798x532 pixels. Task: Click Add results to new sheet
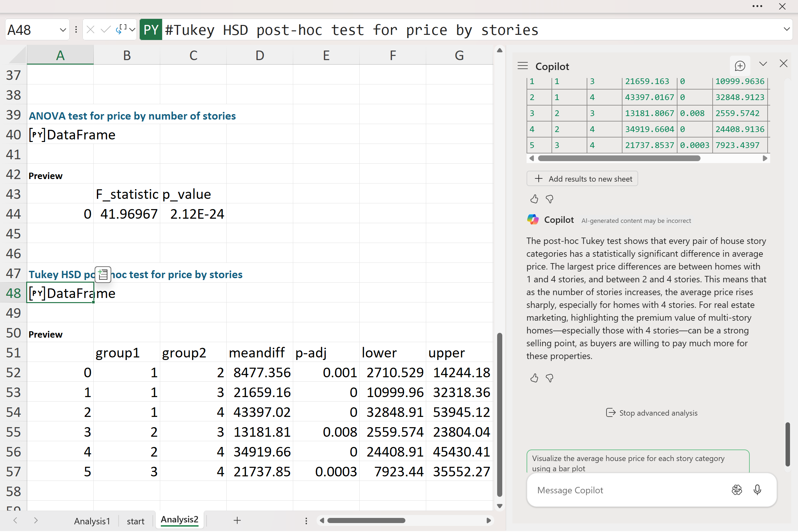click(582, 179)
